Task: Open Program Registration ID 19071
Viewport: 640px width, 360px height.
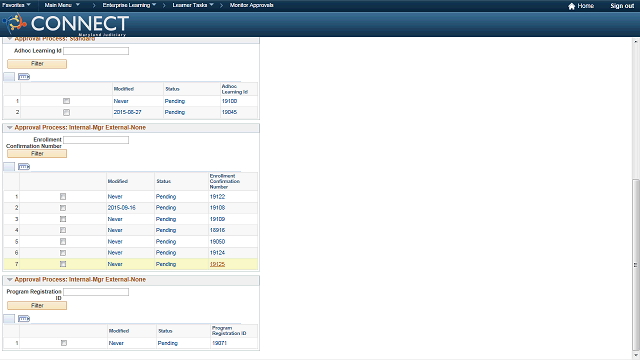Action: (x=219, y=343)
